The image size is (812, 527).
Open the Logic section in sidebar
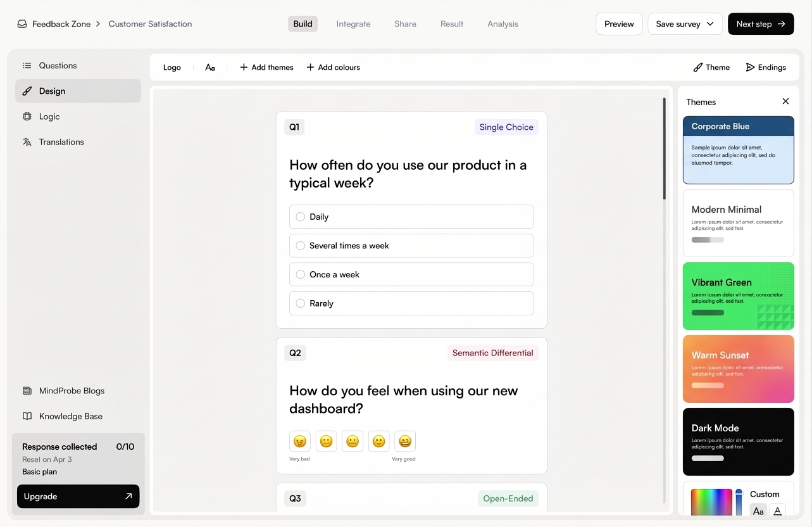pos(49,117)
